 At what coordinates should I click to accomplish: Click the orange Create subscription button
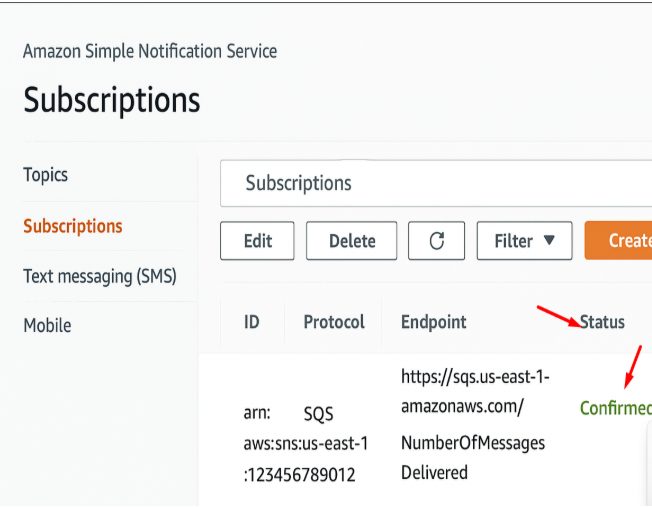(x=620, y=241)
